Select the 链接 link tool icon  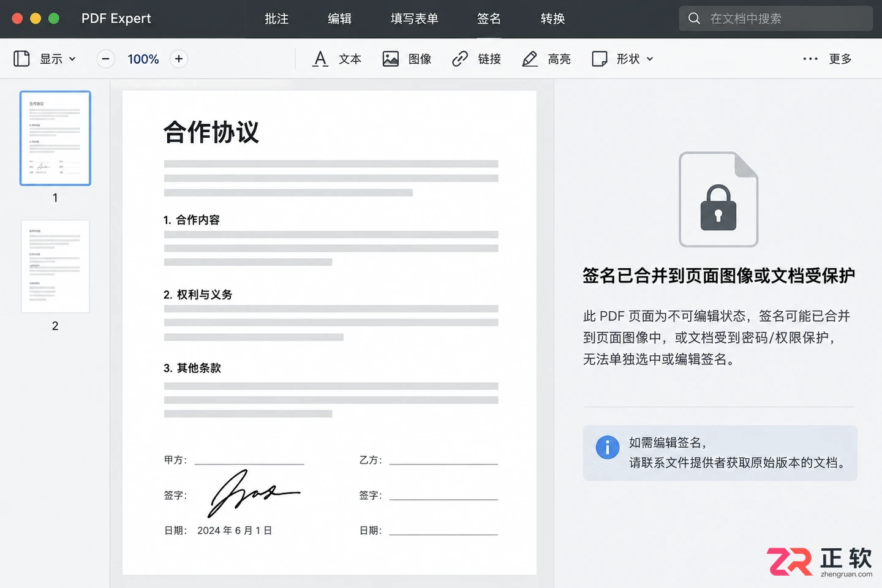tap(460, 59)
